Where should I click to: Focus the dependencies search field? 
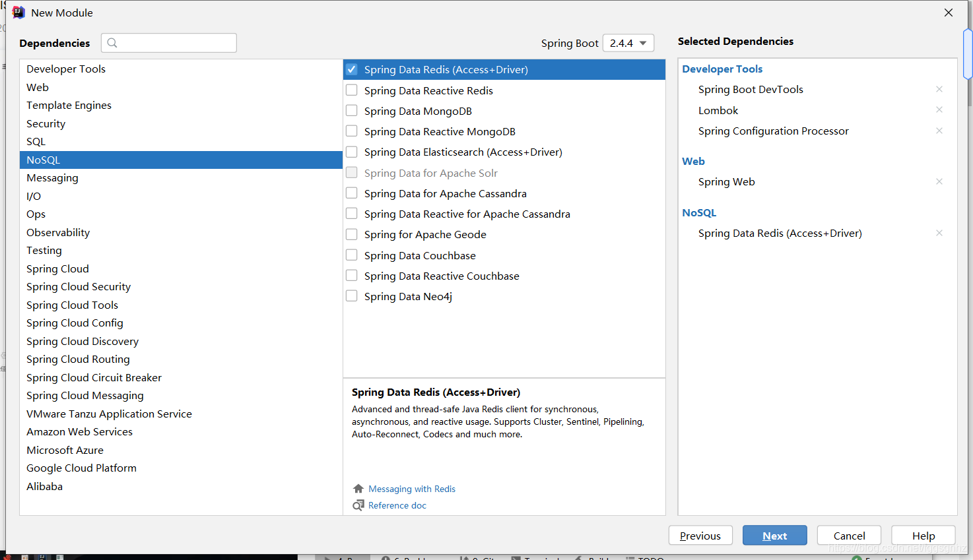point(169,43)
